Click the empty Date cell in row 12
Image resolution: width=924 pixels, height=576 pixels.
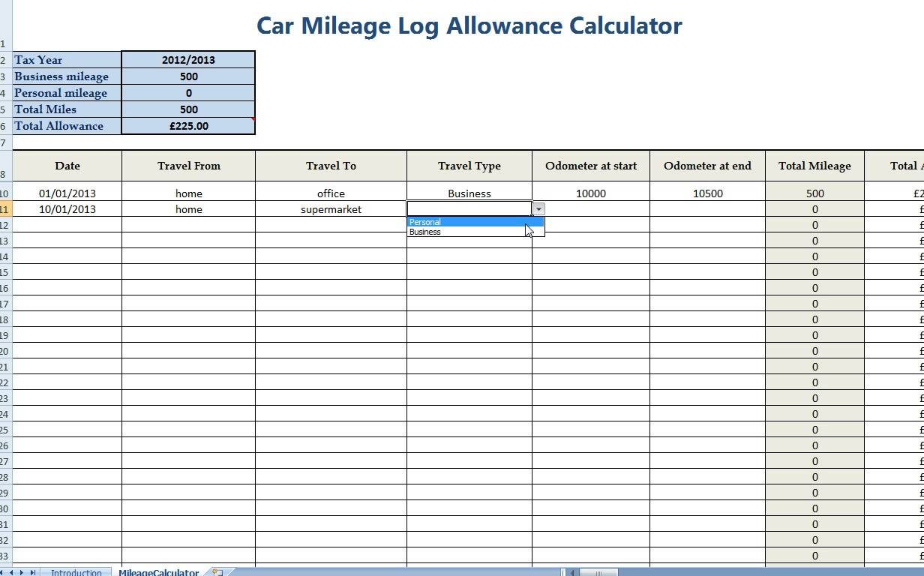click(x=67, y=225)
